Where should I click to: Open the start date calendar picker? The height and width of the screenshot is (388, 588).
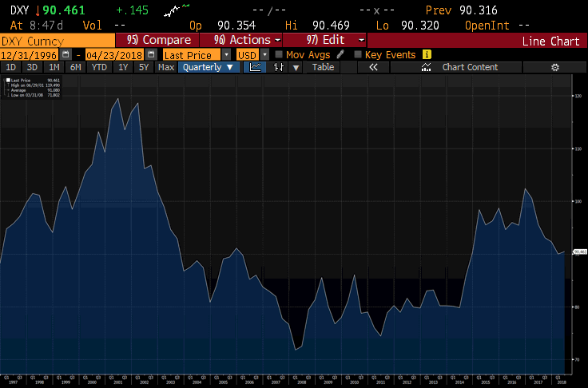pyautogui.click(x=66, y=55)
